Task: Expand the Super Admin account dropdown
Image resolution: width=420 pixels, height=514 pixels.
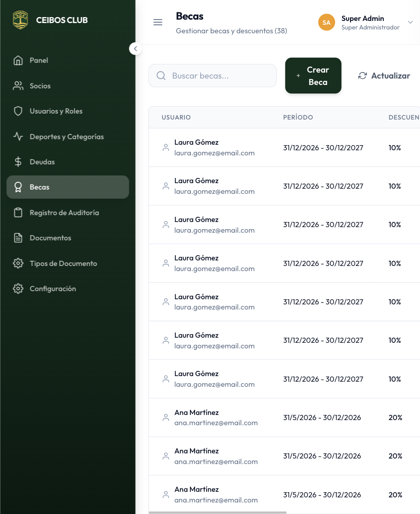Action: click(x=410, y=22)
